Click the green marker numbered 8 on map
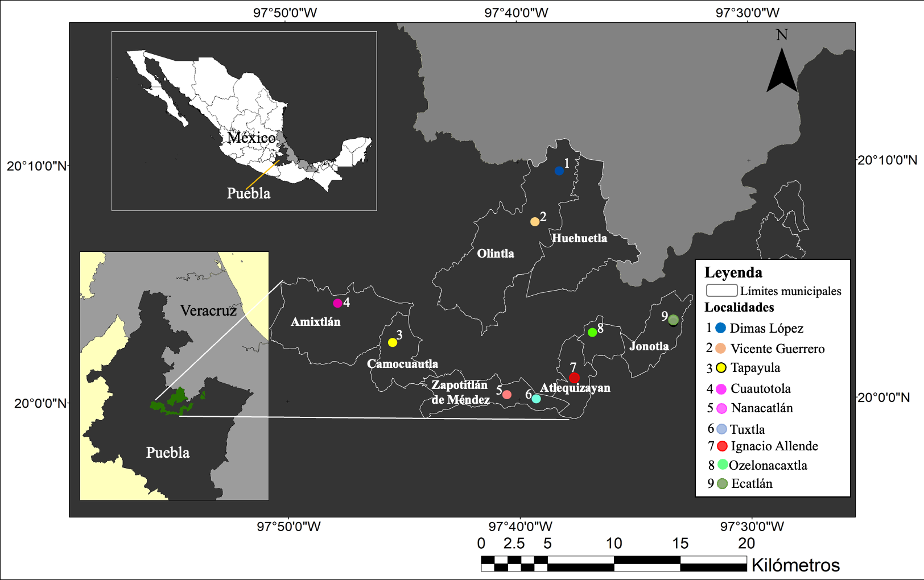Viewport: 924px width, 580px height. (x=592, y=332)
